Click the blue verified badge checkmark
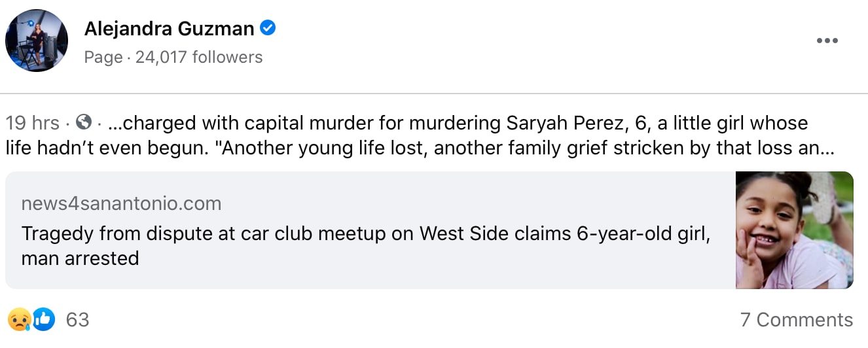Screen dimensions: 868x348 click(x=268, y=28)
